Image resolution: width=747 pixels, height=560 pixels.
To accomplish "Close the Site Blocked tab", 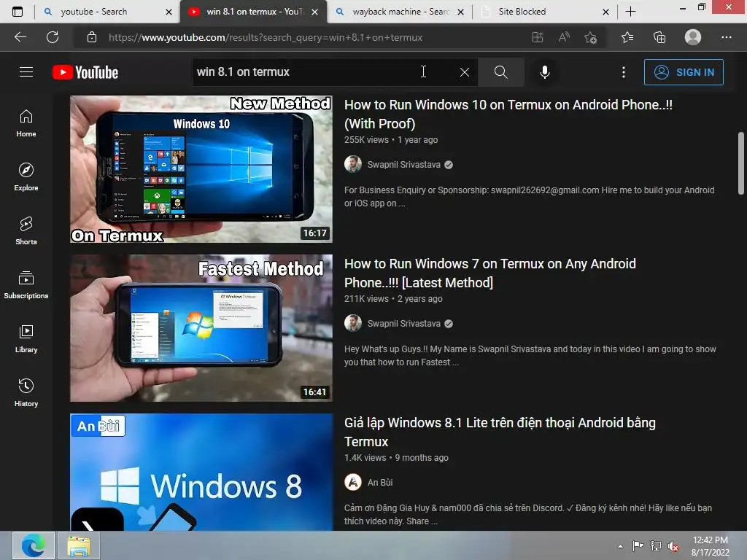I will [605, 12].
